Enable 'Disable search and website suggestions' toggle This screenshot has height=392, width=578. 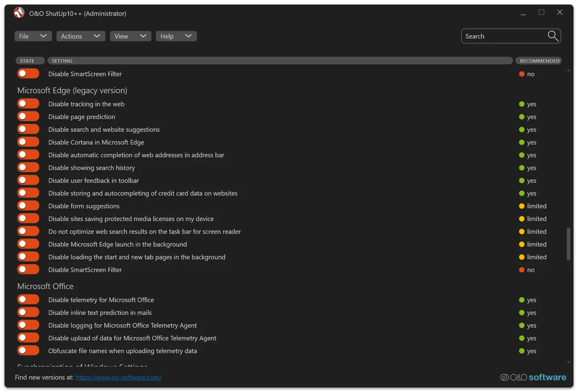pyautogui.click(x=28, y=129)
